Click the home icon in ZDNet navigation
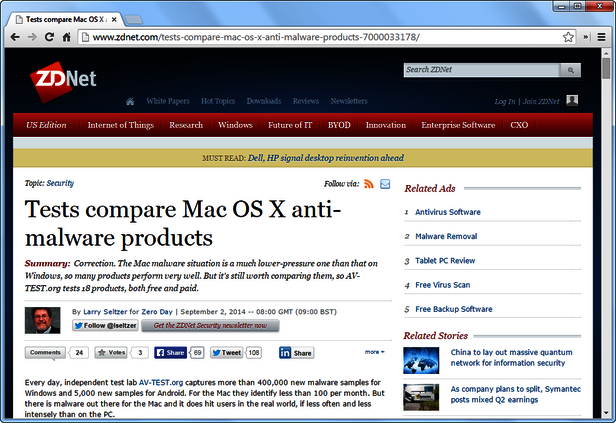 click(x=130, y=102)
